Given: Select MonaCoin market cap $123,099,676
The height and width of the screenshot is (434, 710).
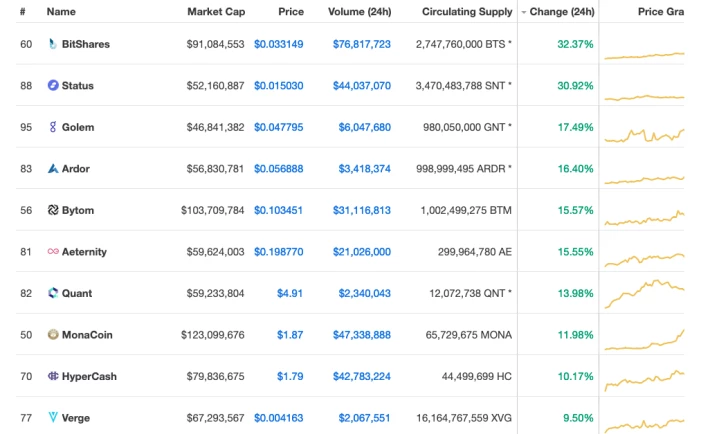Looking at the screenshot, I should (212, 335).
